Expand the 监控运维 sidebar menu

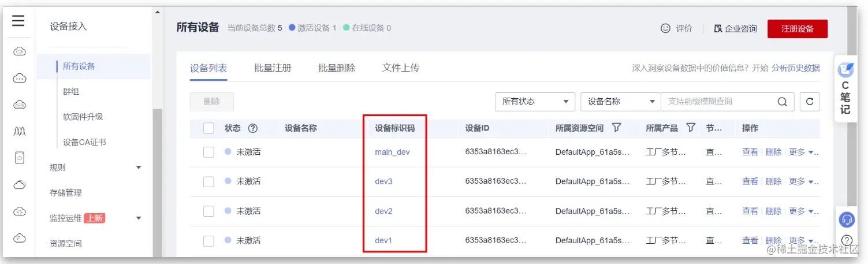(139, 218)
